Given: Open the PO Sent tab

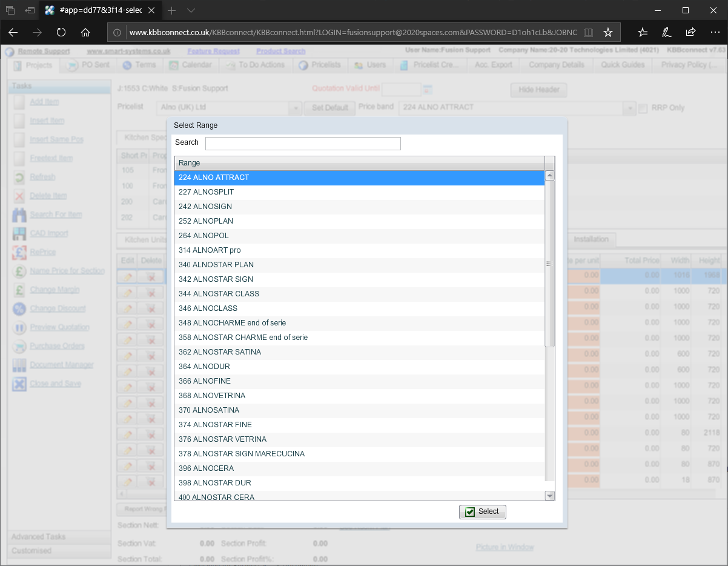Looking at the screenshot, I should tap(88, 65).
